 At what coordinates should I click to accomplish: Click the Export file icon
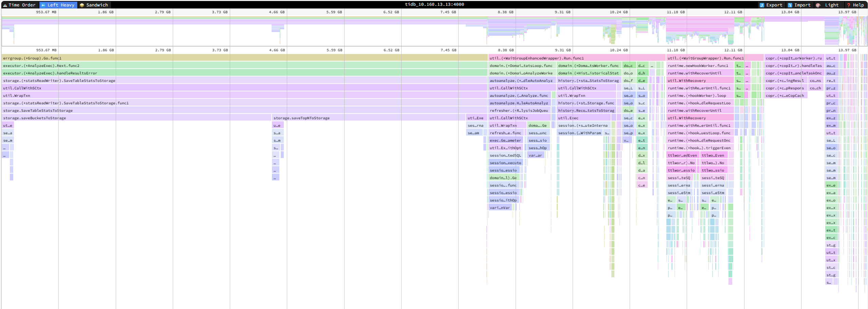pyautogui.click(x=762, y=5)
